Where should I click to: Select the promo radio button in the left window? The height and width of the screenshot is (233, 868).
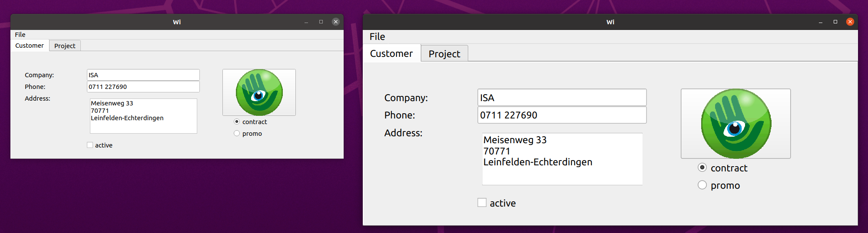pos(237,133)
